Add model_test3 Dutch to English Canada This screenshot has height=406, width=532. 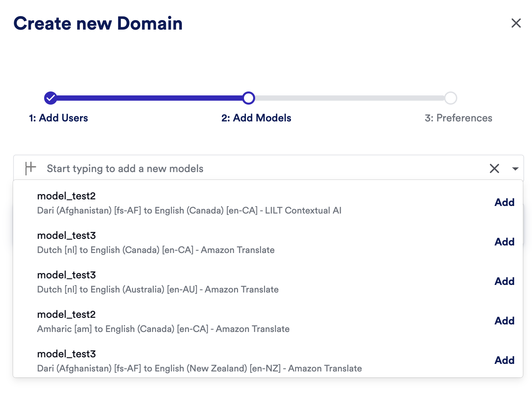pyautogui.click(x=504, y=242)
